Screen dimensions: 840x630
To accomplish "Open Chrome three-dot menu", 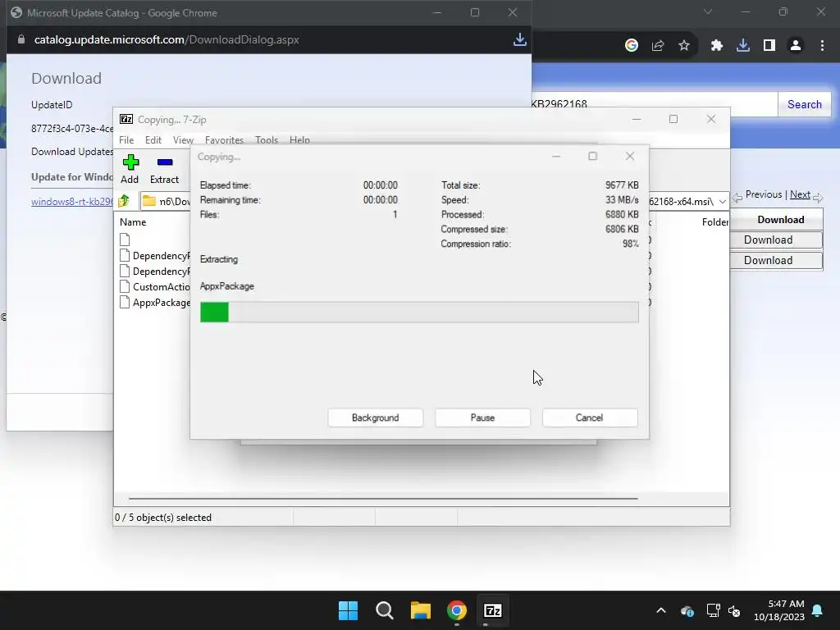I will tap(822, 46).
